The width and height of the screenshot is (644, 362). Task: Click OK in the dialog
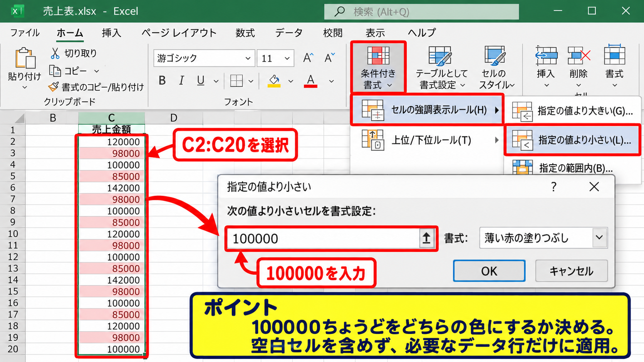point(489,271)
